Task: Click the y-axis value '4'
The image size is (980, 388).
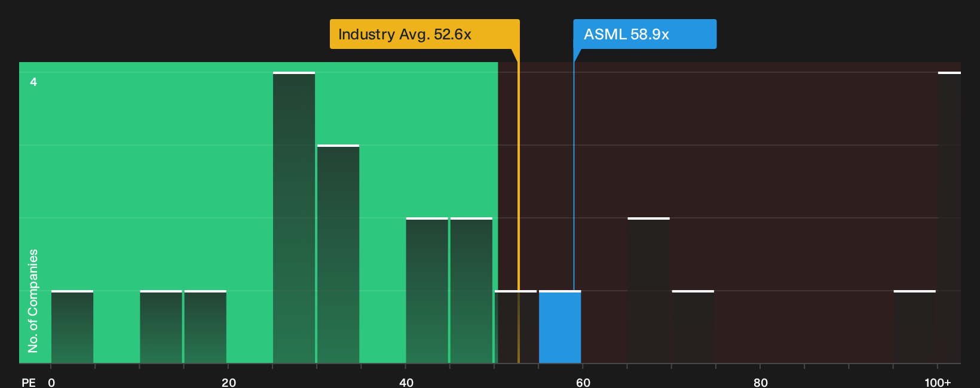Action: point(33,82)
